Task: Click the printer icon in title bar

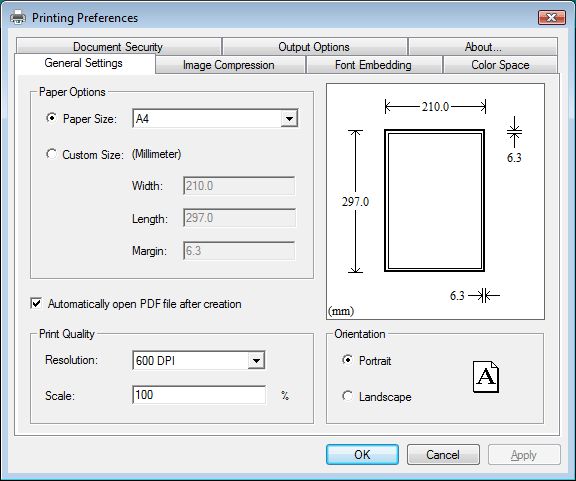Action: 18,17
